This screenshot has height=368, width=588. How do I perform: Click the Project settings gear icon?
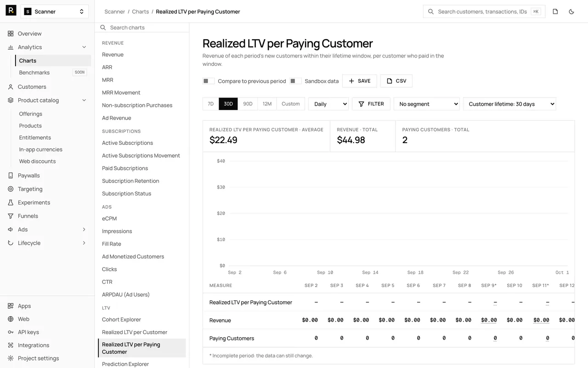(x=11, y=358)
